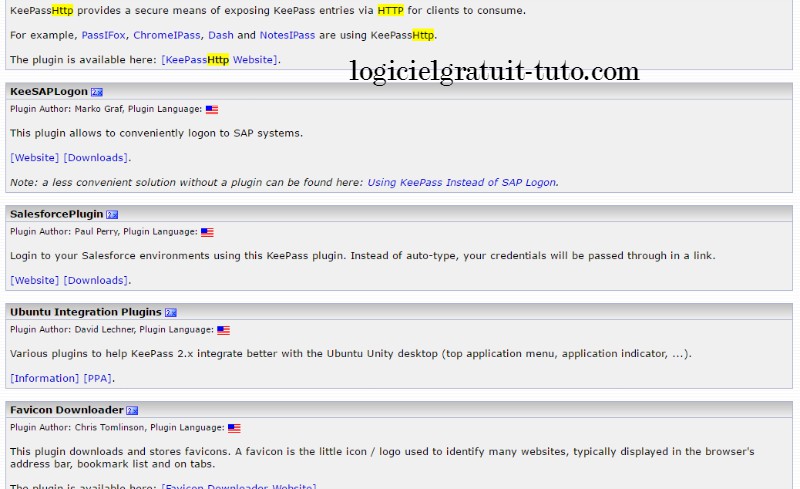Open the ChromeIPass link
This screenshot has height=489, width=800.
pos(167,35)
